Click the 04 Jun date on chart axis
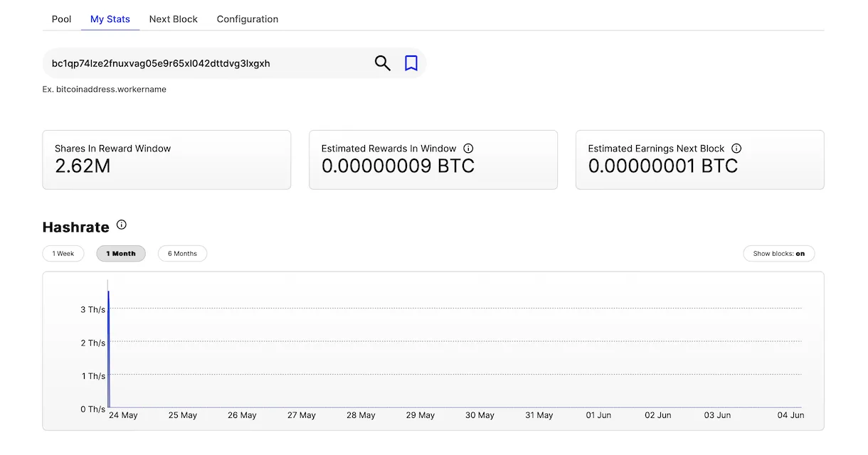 [x=790, y=415]
